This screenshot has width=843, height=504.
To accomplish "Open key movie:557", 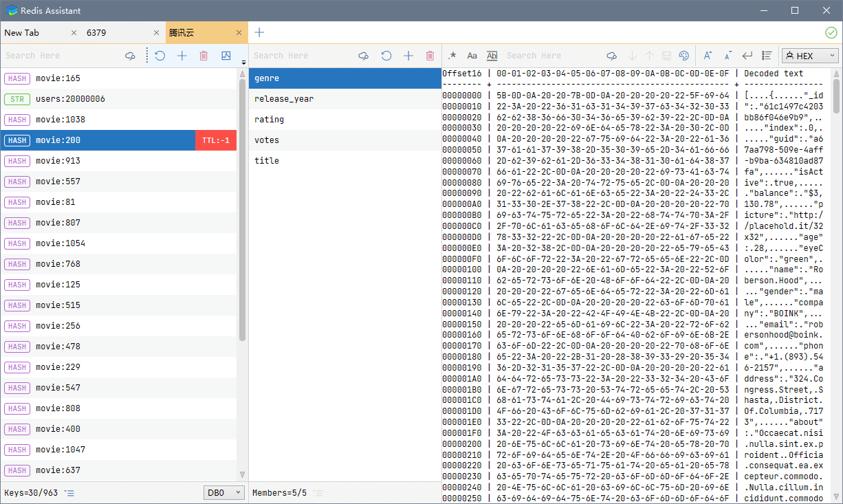I will 118,182.
